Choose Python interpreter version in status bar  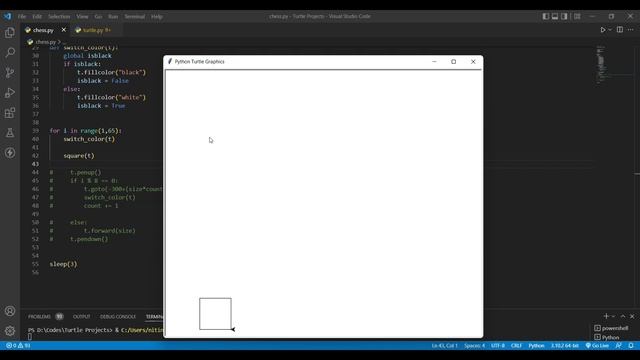click(x=564, y=346)
